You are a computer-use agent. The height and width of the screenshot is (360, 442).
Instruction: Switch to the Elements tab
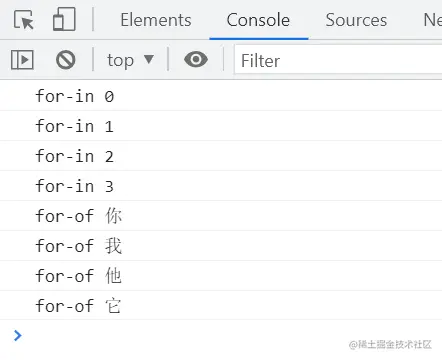click(156, 20)
